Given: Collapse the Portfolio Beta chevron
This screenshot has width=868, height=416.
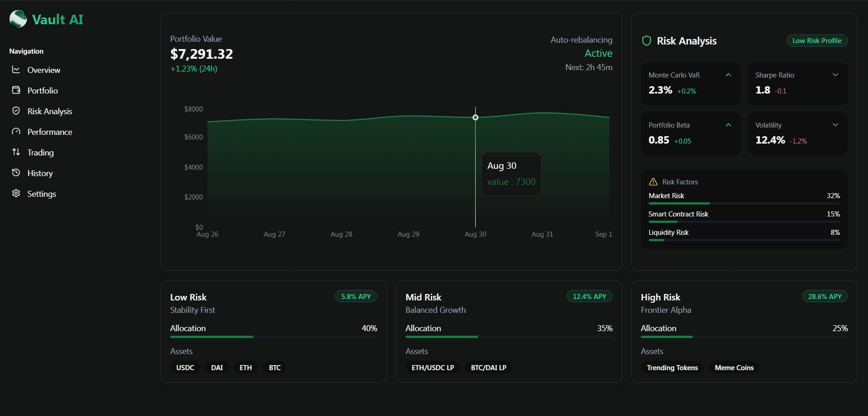Looking at the screenshot, I should click(729, 125).
